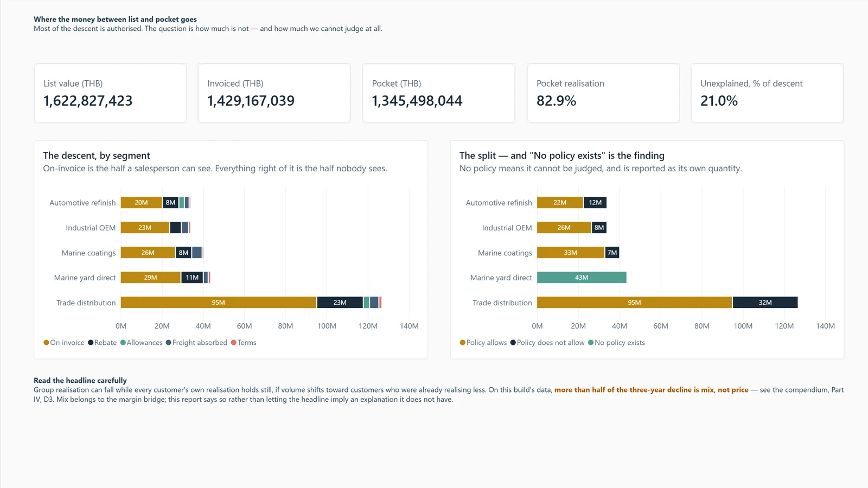Screen dimensions: 868x488
Task: Click the Policy does not allow legend entry
Action: click(547, 343)
